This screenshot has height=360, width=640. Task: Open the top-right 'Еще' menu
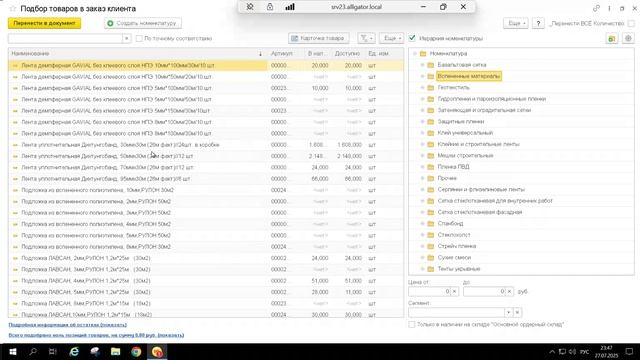point(516,24)
